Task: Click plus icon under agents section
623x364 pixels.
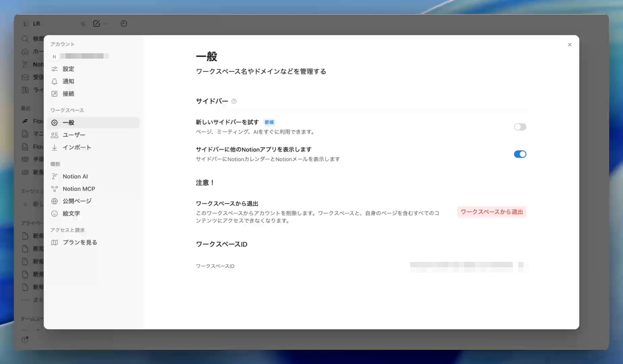Action: tap(25, 204)
